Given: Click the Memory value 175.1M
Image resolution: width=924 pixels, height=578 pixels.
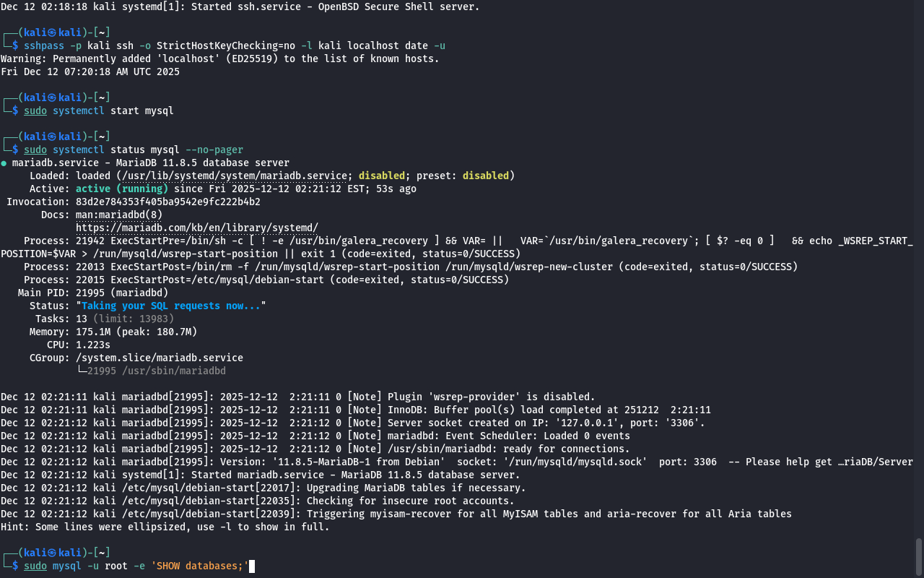Looking at the screenshot, I should 92,332.
